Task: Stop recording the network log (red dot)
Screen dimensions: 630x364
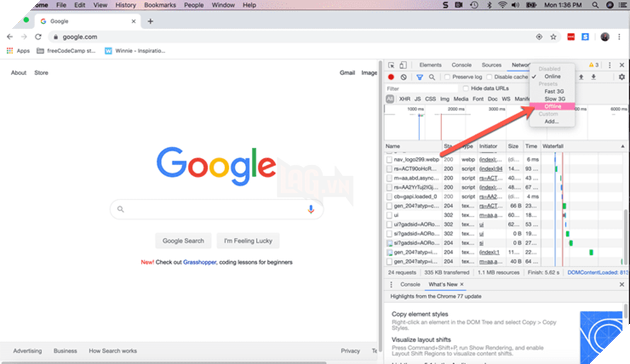Action: pos(391,77)
